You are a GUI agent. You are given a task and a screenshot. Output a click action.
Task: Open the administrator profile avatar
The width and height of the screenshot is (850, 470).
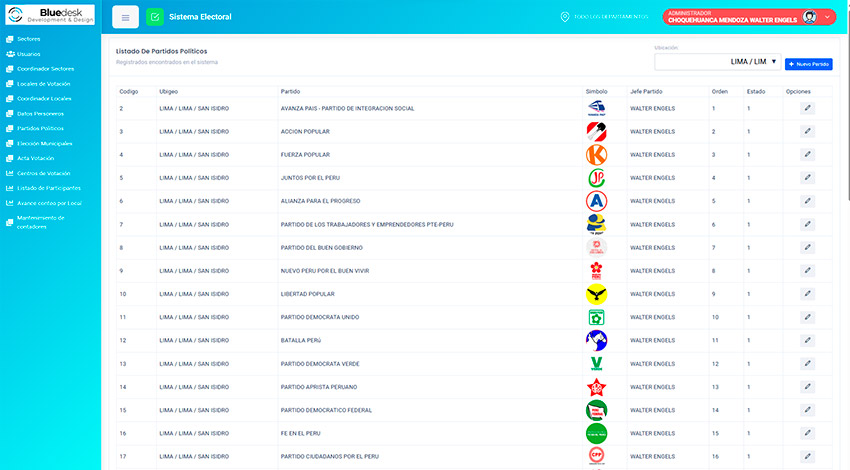click(x=809, y=17)
